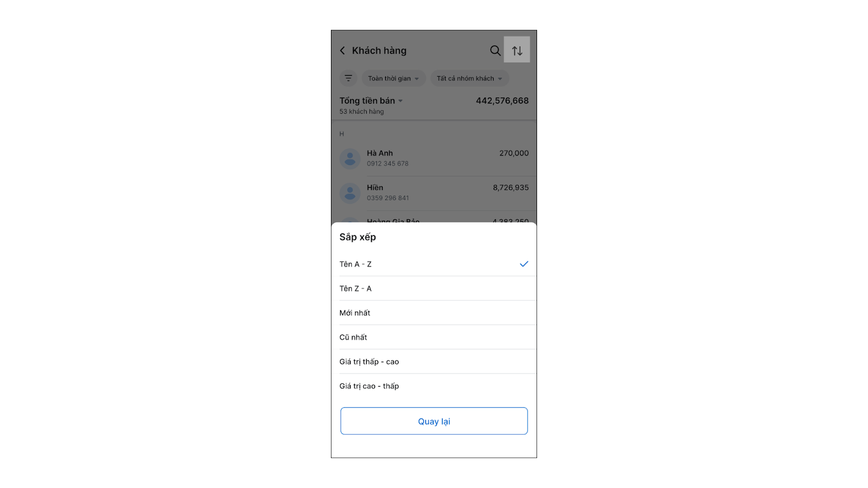Open the Tất cả nhóm khách dropdown

click(x=469, y=79)
